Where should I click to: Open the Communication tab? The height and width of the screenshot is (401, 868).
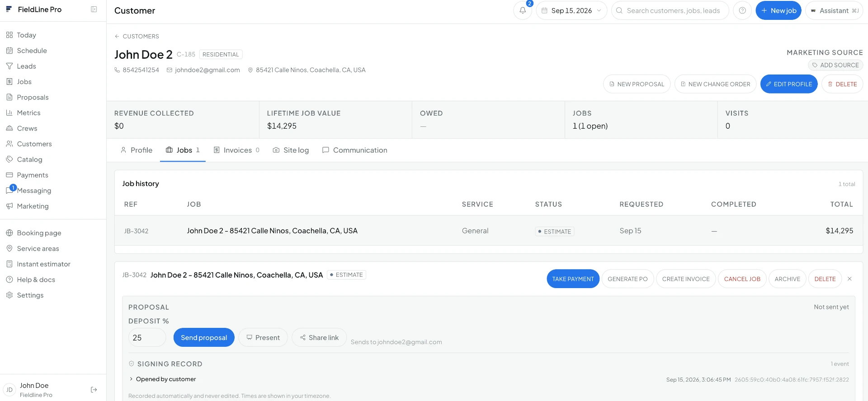(355, 150)
